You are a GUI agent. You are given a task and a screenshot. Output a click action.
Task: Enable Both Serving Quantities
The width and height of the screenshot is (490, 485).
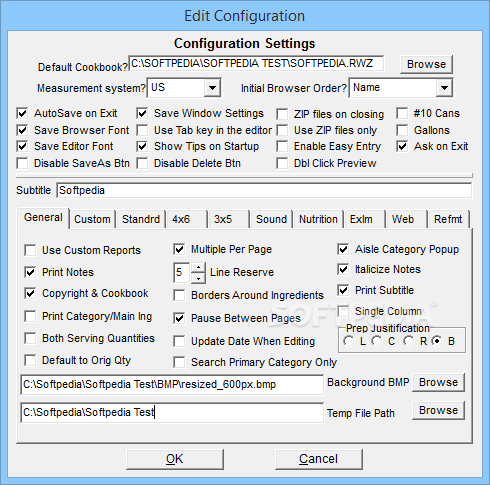[30, 338]
